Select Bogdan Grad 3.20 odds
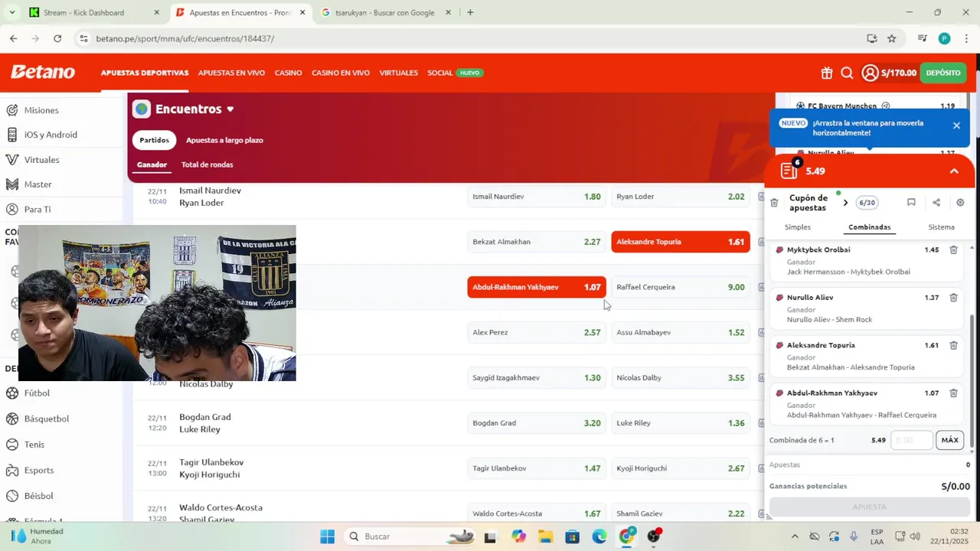Viewport: 980px width, 551px height. (x=537, y=423)
